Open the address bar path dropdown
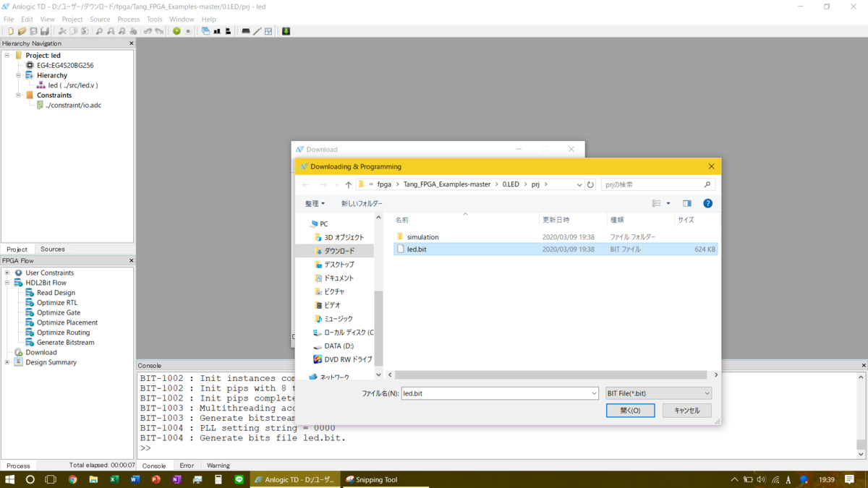Viewport: 868px width, 488px height. tap(579, 184)
